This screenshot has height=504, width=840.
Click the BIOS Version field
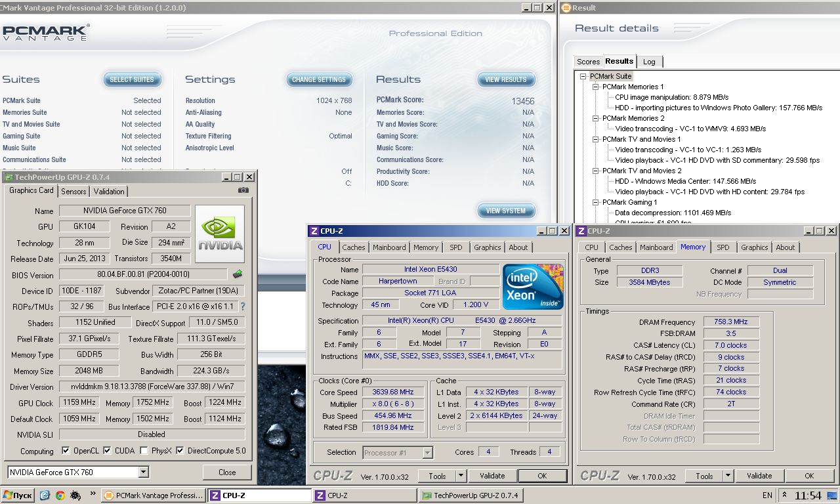(x=143, y=274)
